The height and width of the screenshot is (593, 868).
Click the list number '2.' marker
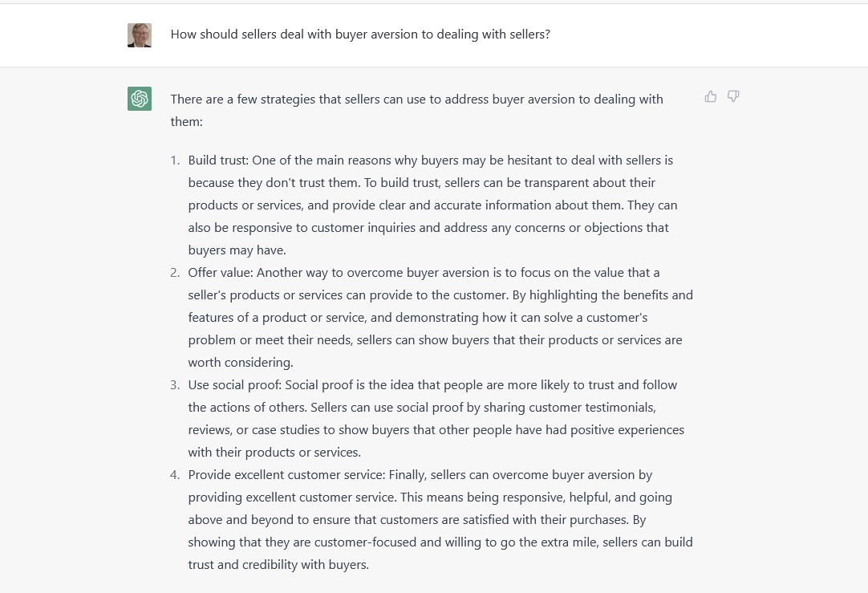click(x=175, y=273)
